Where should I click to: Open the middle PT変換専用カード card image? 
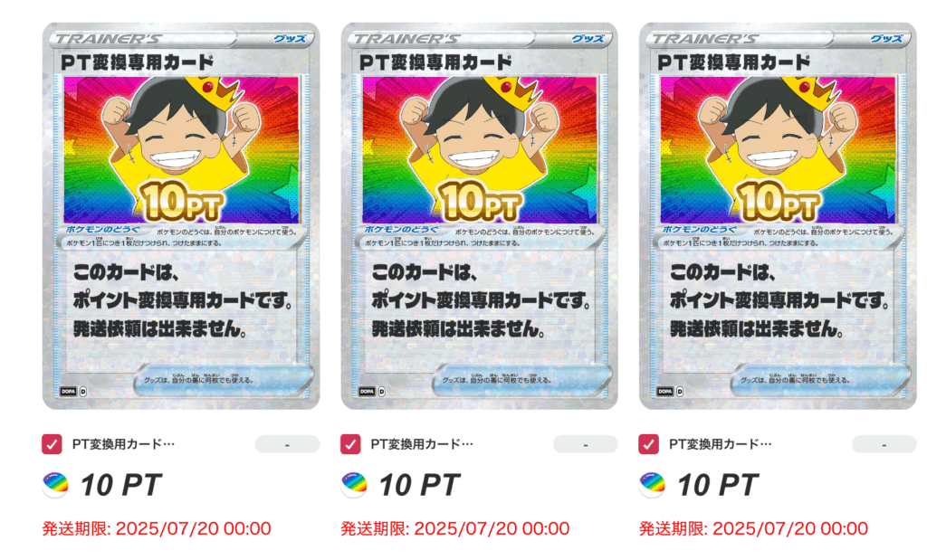point(480,216)
